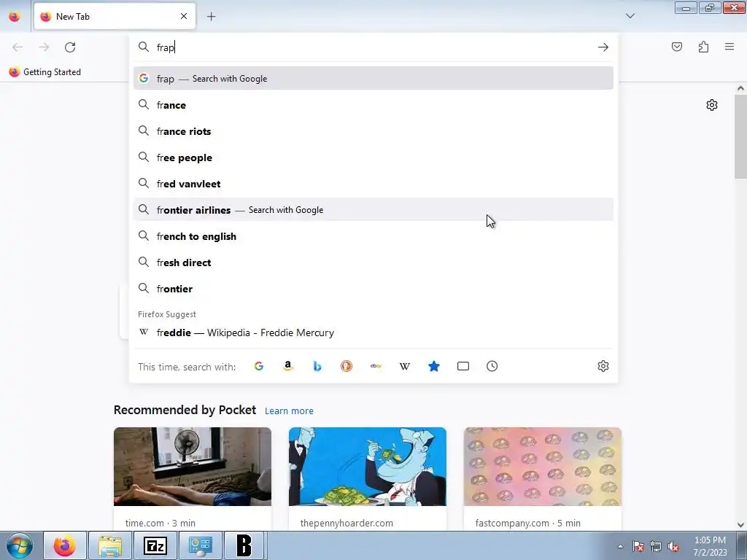Click the Firefox View icon left of tab
The height and width of the screenshot is (560, 747).
pyautogui.click(x=15, y=16)
